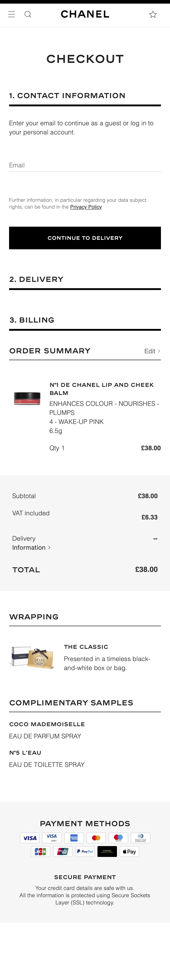Click the lip and cheek balm thumbnail
The height and width of the screenshot is (980, 170).
[27, 398]
